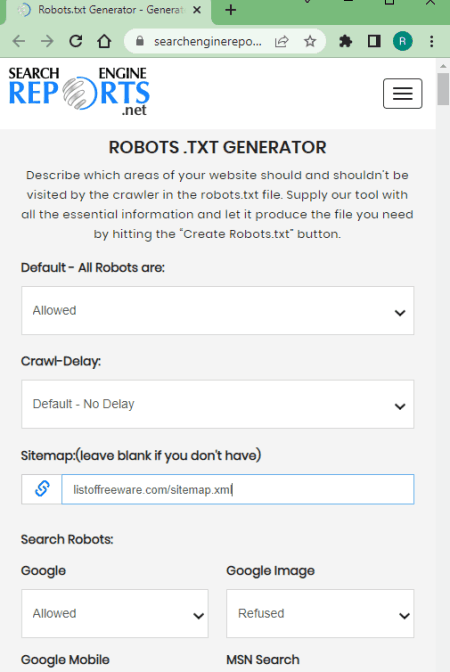Open the hamburger navigation menu
This screenshot has height=672, width=450.
[x=402, y=93]
